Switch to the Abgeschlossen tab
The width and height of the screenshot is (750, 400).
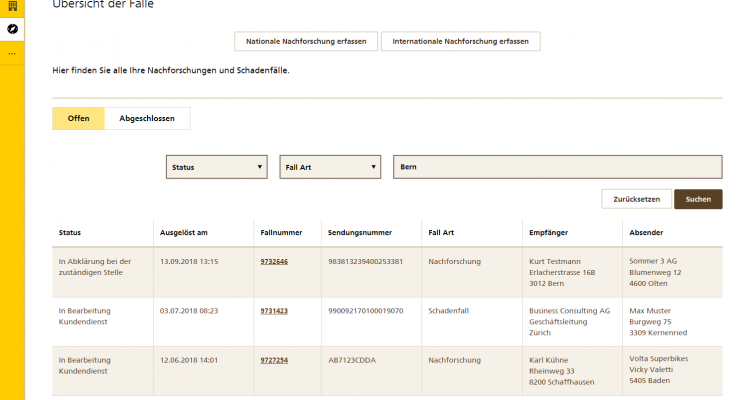[147, 118]
